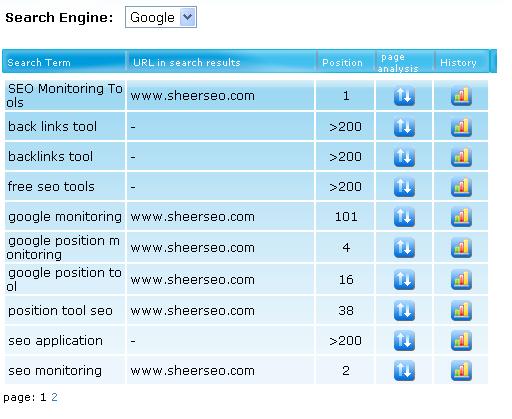This screenshot has width=512, height=419.
Task: Open page analysis for back links tool
Action: (x=404, y=127)
